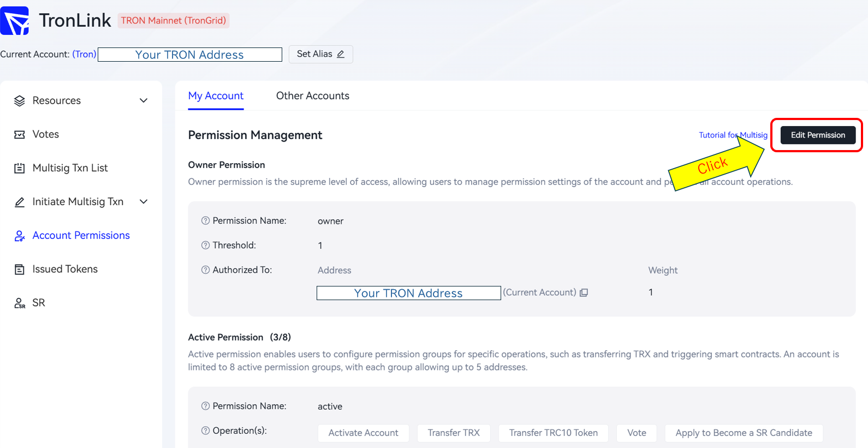Click the Votes ballot icon
868x448 pixels.
point(20,135)
